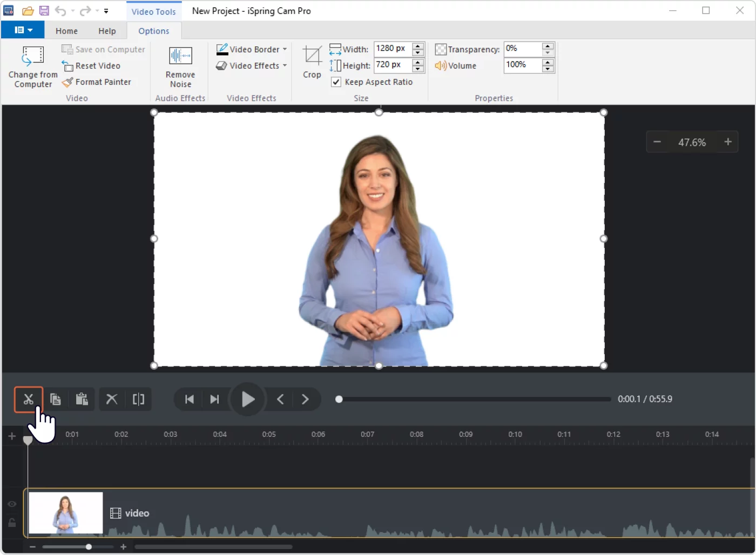Screen dimensions: 756x555
Task: Click the 0:05 mark on ruler
Action: [x=269, y=434]
